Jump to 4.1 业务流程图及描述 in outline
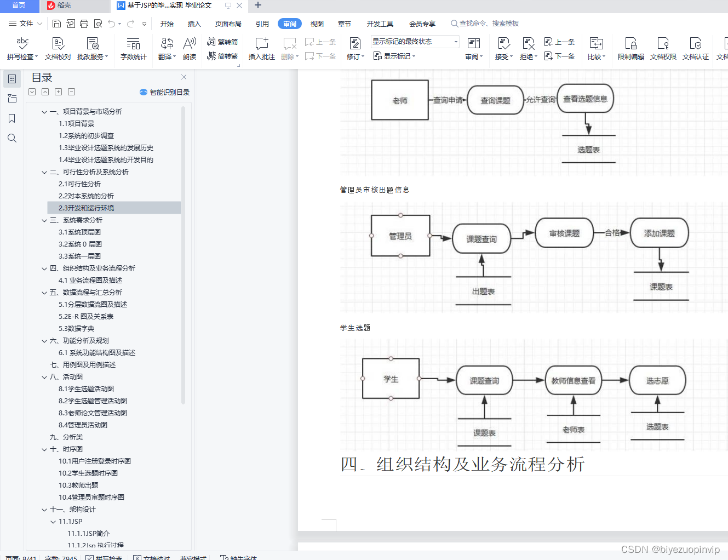 point(90,281)
